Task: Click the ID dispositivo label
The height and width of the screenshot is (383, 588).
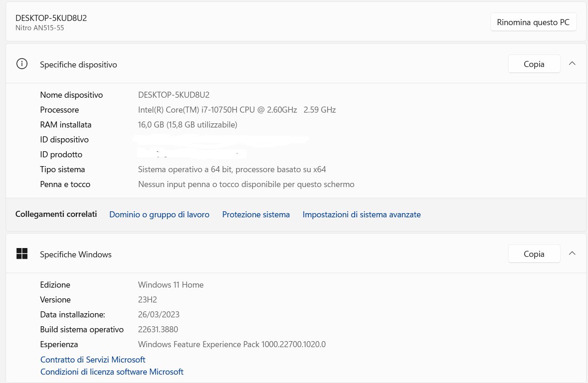Action: point(64,140)
